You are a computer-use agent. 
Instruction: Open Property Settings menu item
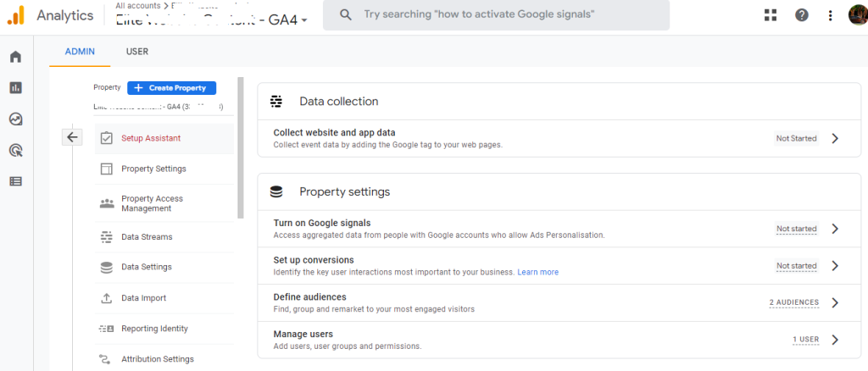(x=164, y=169)
